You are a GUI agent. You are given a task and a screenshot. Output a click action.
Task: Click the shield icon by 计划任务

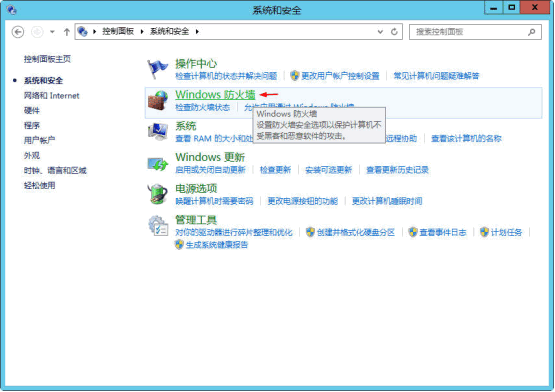[x=484, y=232]
